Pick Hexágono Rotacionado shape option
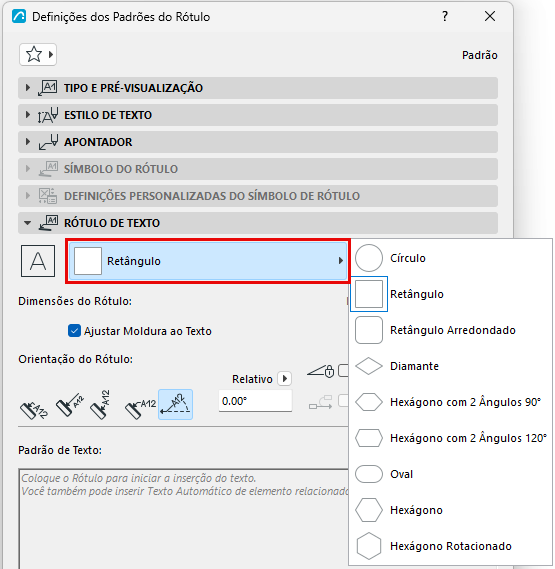555x569 pixels. [450, 546]
